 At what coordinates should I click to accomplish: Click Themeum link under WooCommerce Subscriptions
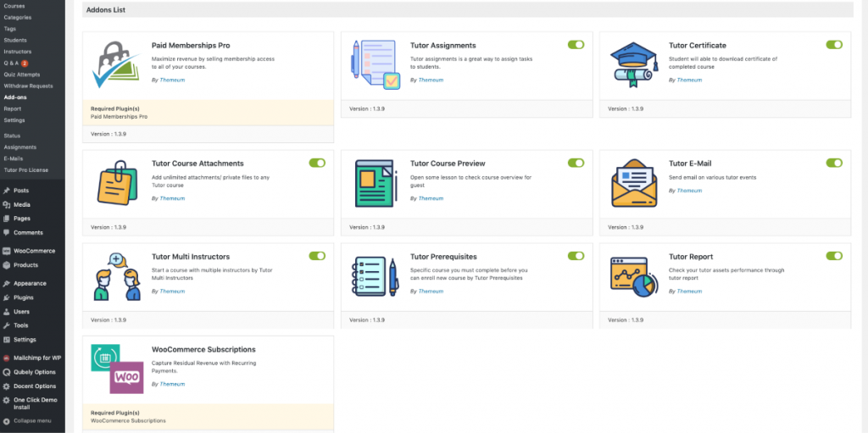[x=172, y=384]
